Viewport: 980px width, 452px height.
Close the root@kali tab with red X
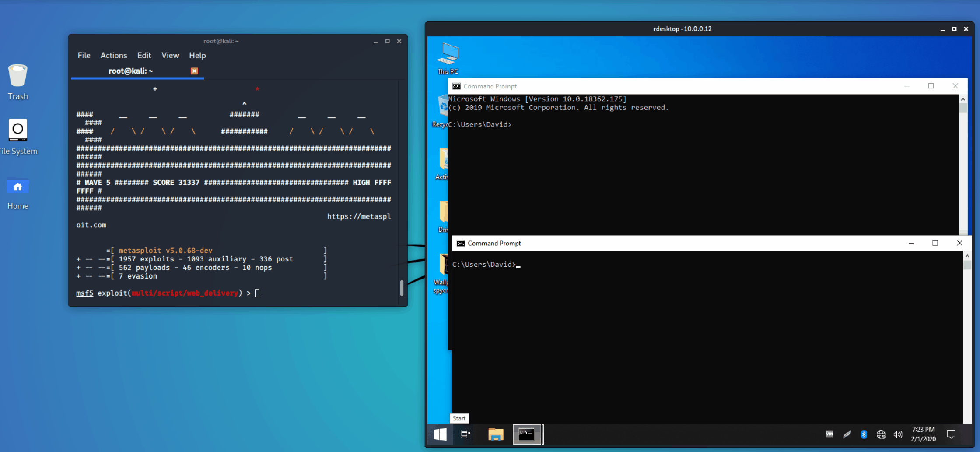pyautogui.click(x=194, y=71)
